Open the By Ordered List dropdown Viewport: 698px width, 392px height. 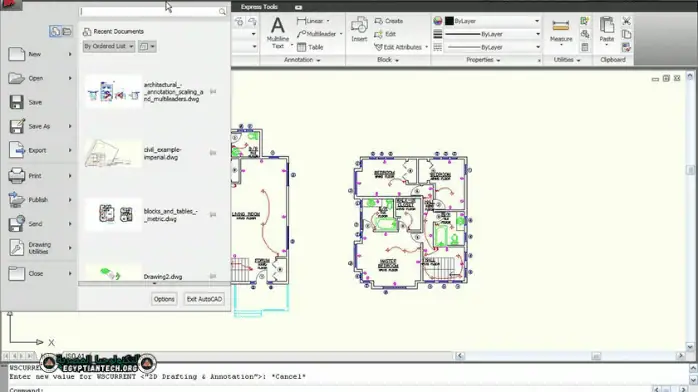coord(108,46)
